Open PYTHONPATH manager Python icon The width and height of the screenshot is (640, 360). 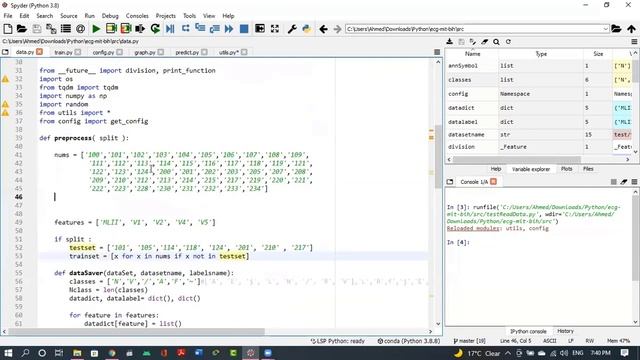307,29
